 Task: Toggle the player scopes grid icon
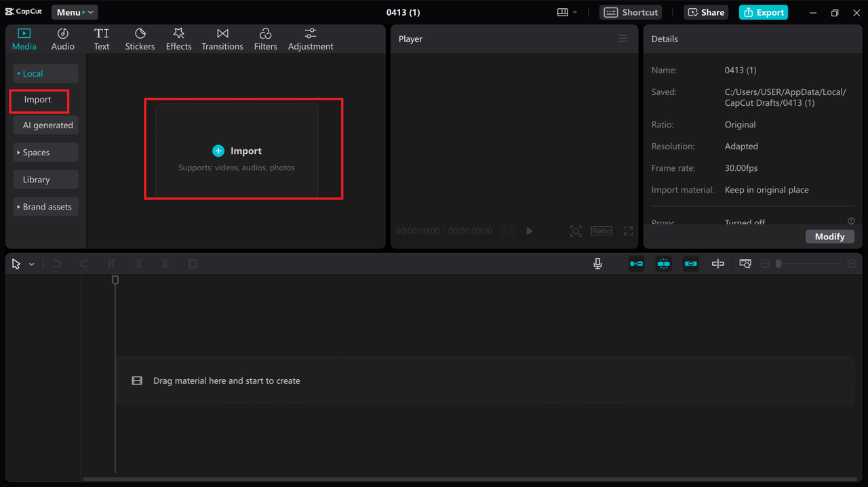[x=507, y=231]
